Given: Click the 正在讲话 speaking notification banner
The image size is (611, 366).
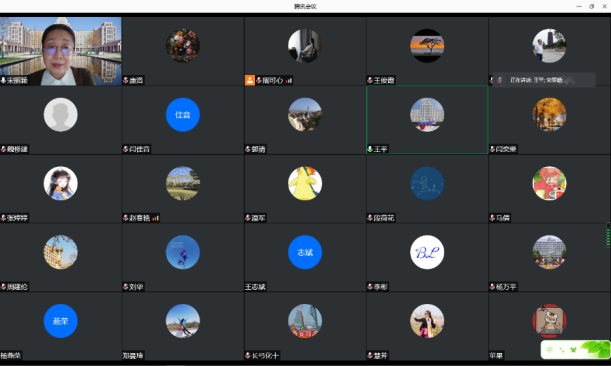Looking at the screenshot, I should point(544,80).
